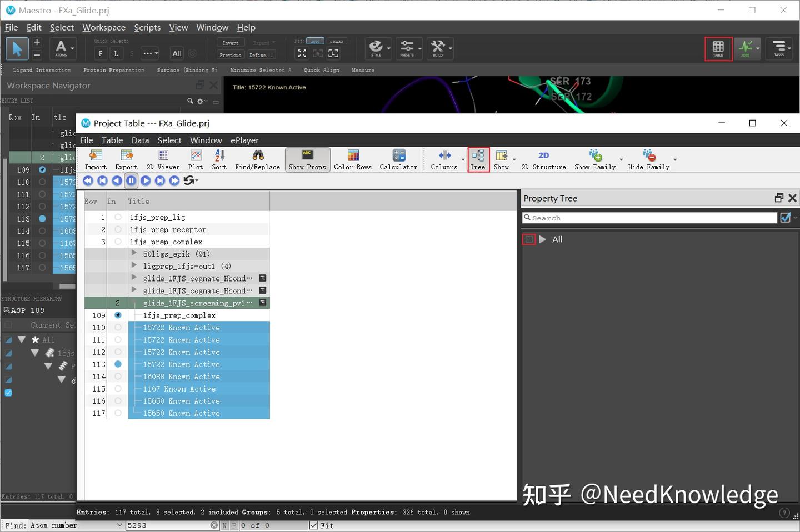800x532 pixels.
Task: Launch the Calculator tool
Action: pos(398,159)
